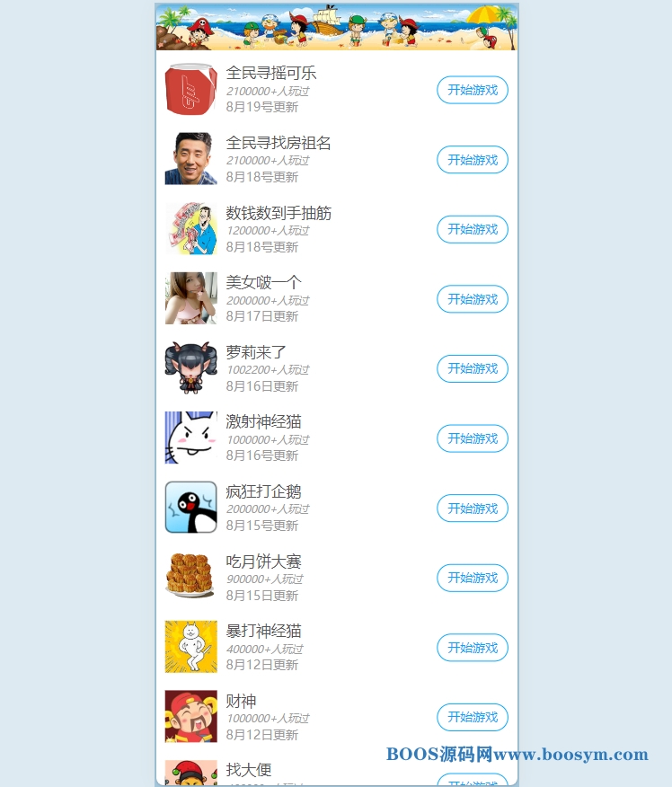Viewport: 672px width, 787px height.
Task: Open the smiling man portrait icon
Action: pyautogui.click(x=190, y=159)
